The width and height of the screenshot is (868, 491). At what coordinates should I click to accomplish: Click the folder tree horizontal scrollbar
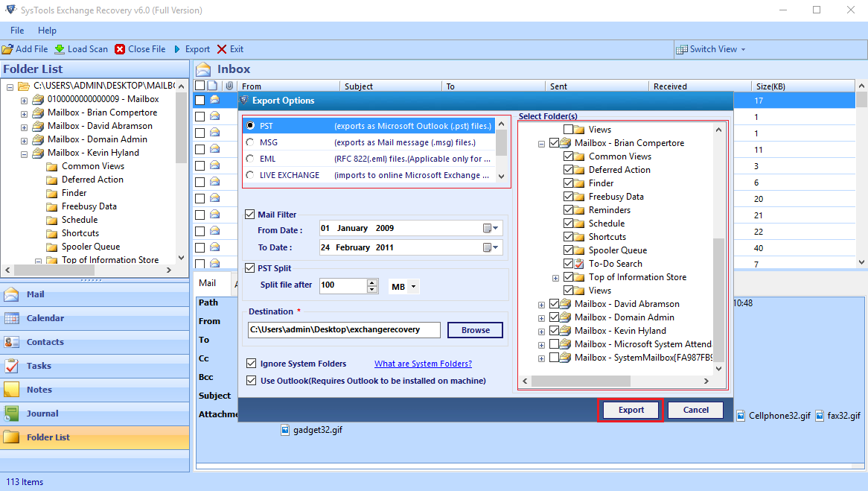click(x=581, y=381)
